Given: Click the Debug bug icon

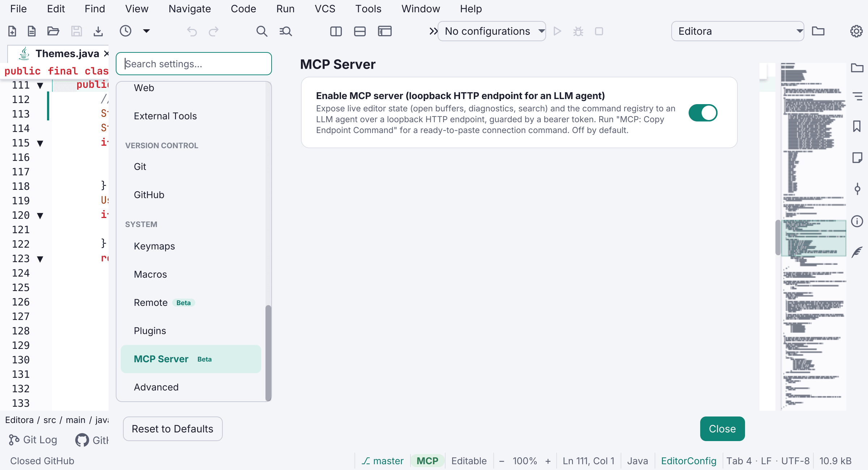Looking at the screenshot, I should [x=578, y=31].
